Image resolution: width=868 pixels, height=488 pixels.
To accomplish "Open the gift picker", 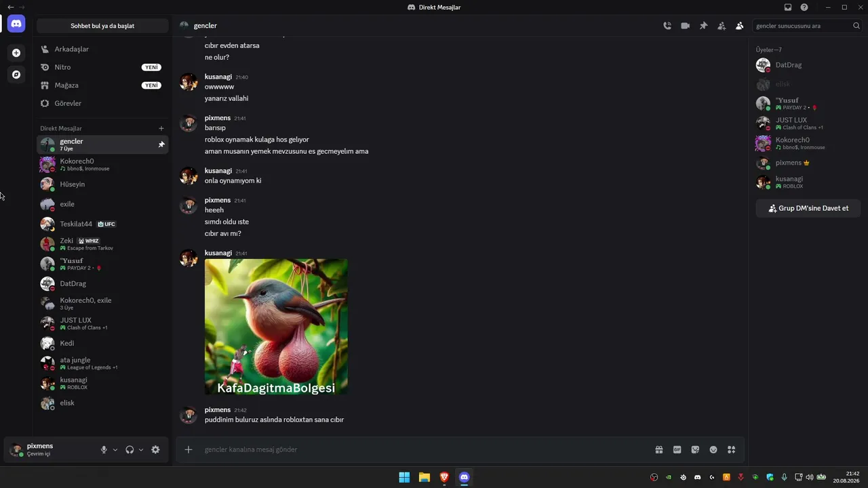I will [658, 449].
